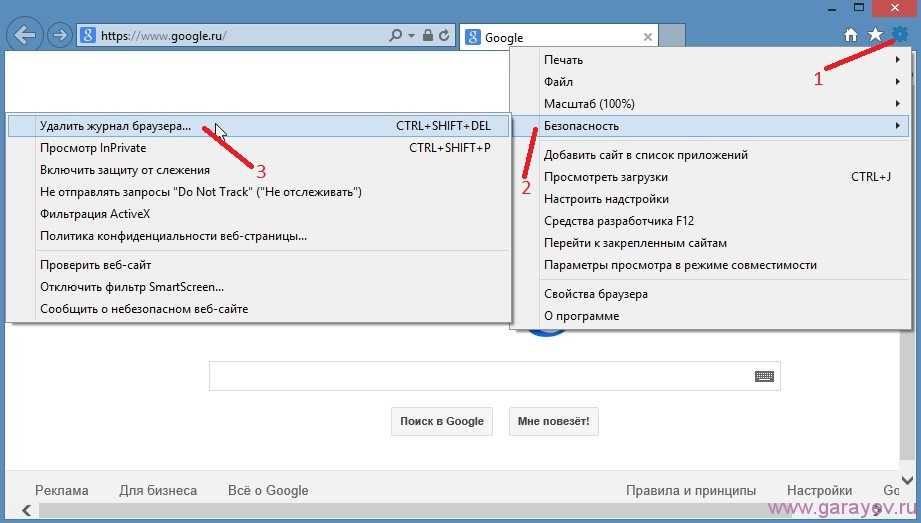Click the search magnifier in the address bar
Screen dimensions: 921x523
pos(395,35)
